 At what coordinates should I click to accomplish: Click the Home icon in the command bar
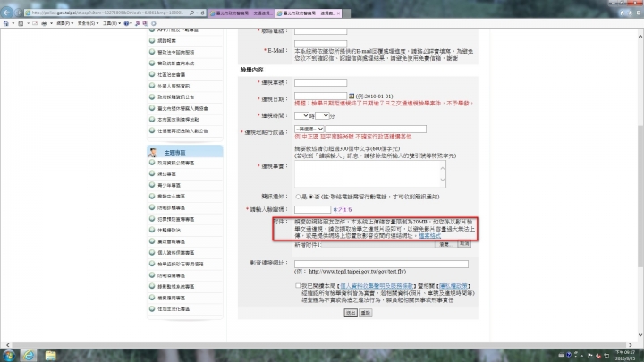click(5, 23)
